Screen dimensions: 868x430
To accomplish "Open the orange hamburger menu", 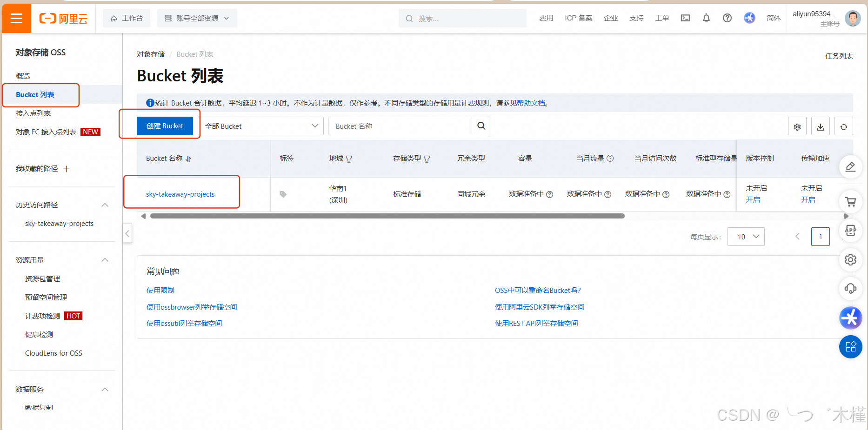I will pos(16,18).
